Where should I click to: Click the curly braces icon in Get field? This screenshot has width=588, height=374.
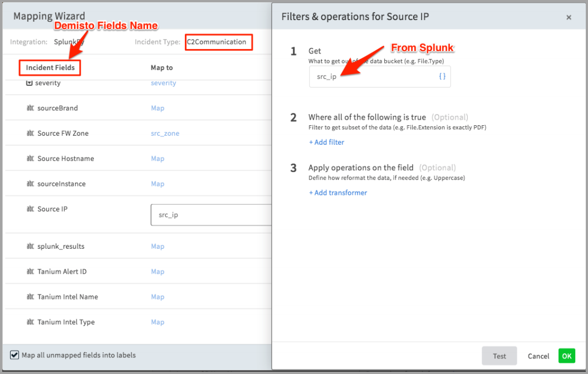coord(442,76)
